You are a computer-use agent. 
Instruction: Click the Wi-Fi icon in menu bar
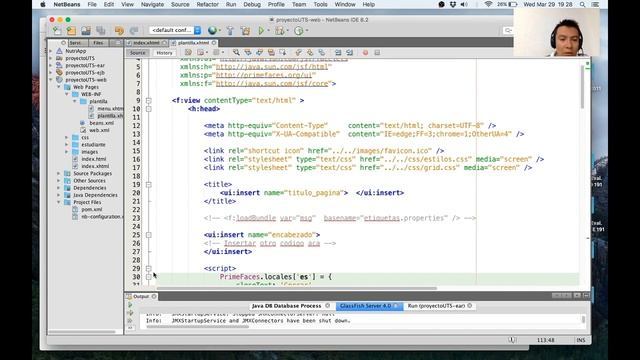488,4
